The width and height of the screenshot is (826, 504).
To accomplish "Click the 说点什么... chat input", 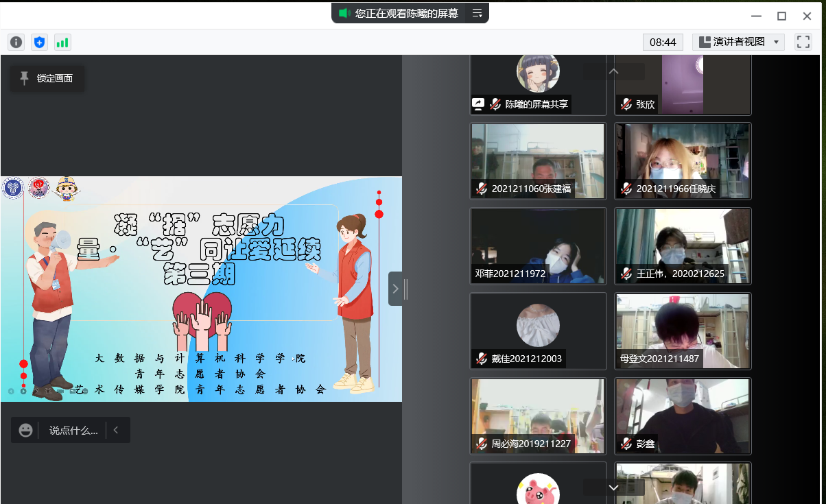I will (73, 430).
